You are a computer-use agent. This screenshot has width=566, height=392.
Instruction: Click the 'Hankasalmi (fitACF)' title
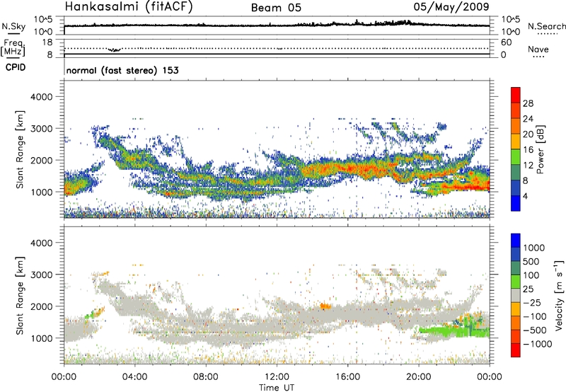tap(129, 7)
